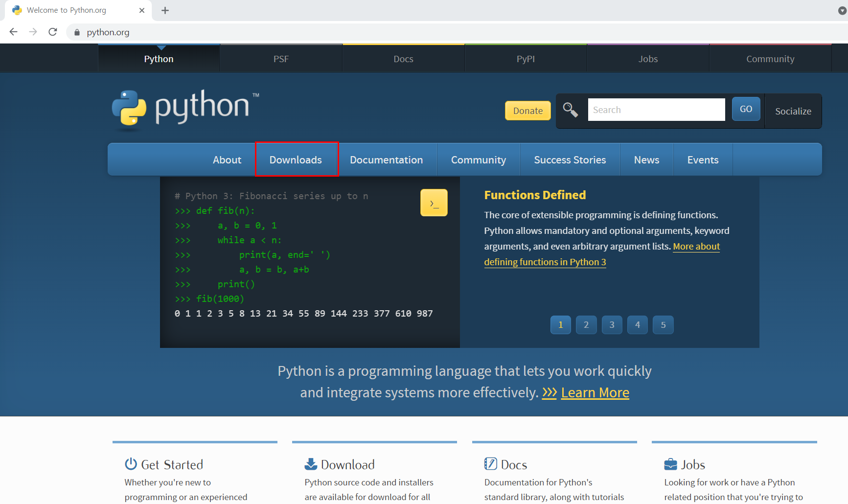The image size is (848, 504).
Task: Click the fib(1000) code line
Action: [x=209, y=298]
